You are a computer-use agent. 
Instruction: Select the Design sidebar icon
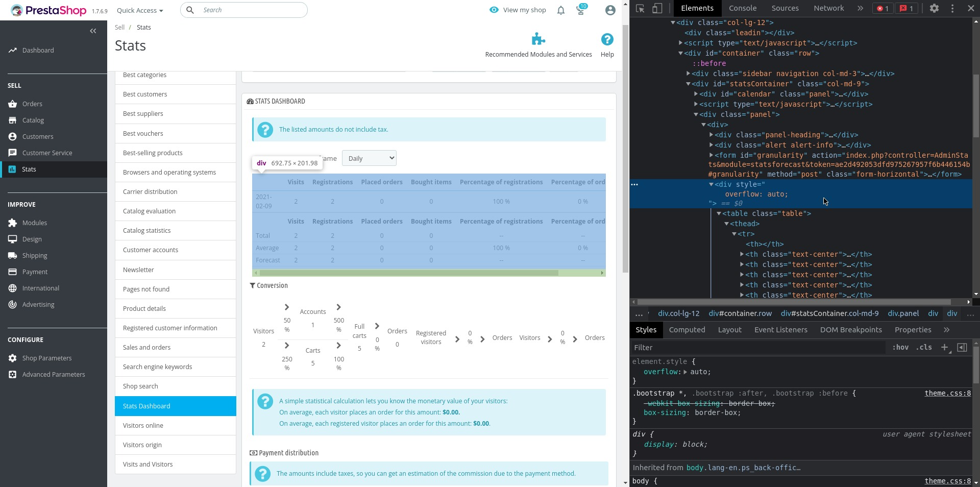pyautogui.click(x=12, y=239)
